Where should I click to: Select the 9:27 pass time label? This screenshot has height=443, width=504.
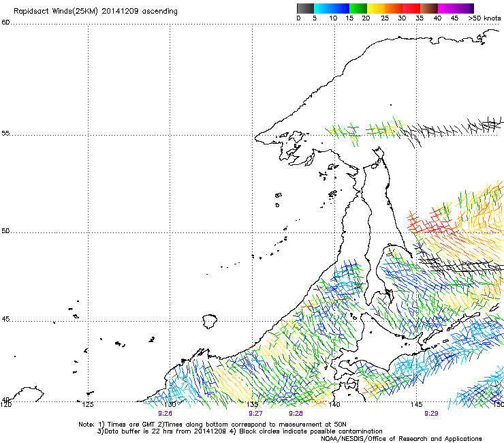[255, 414]
